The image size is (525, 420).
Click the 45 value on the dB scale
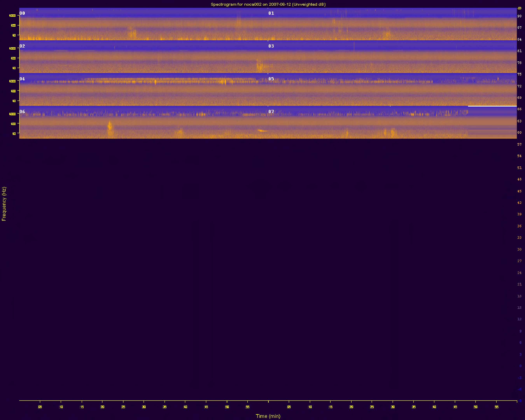tap(519, 191)
